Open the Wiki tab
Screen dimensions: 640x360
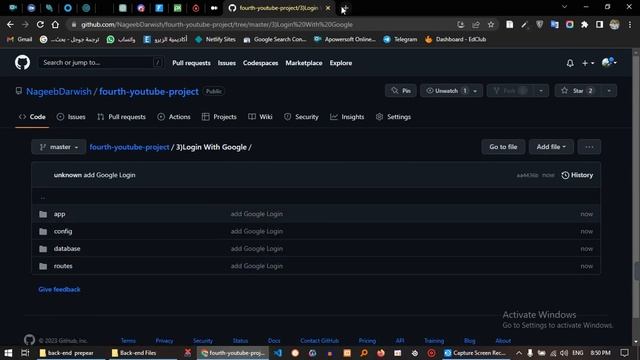click(x=260, y=117)
